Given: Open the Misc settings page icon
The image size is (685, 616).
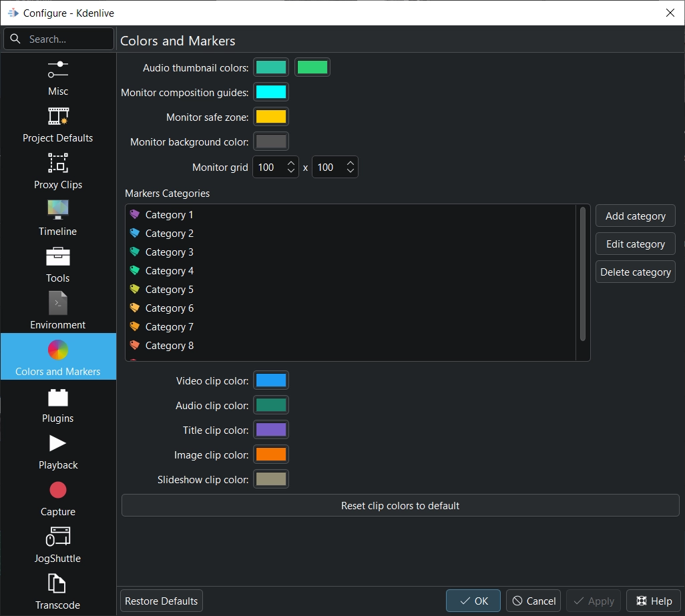Looking at the screenshot, I should [x=58, y=69].
